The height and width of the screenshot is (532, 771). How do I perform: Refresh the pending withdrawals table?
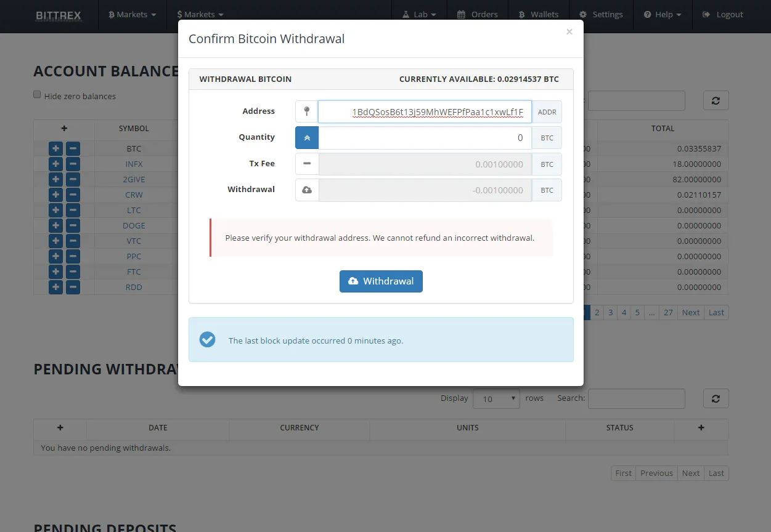pyautogui.click(x=716, y=399)
